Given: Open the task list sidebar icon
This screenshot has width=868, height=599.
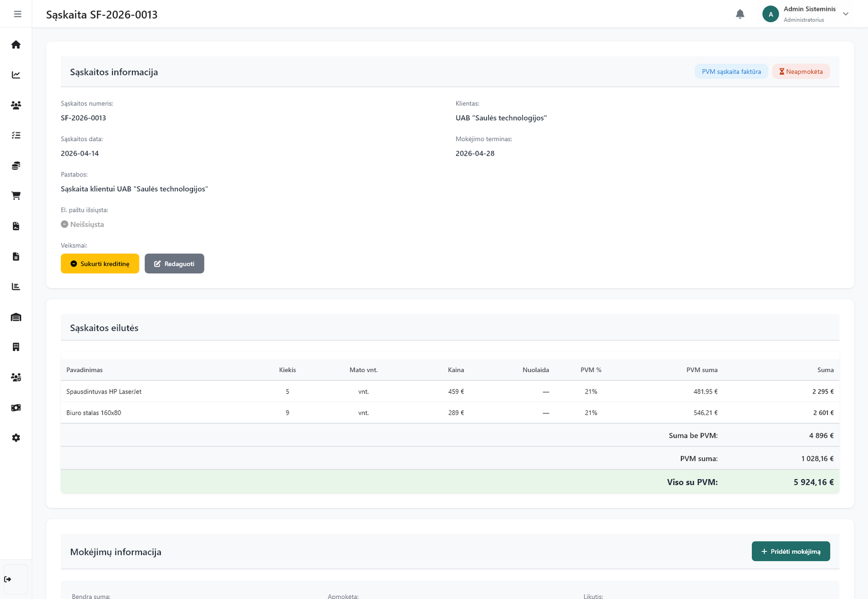Looking at the screenshot, I should [x=16, y=135].
